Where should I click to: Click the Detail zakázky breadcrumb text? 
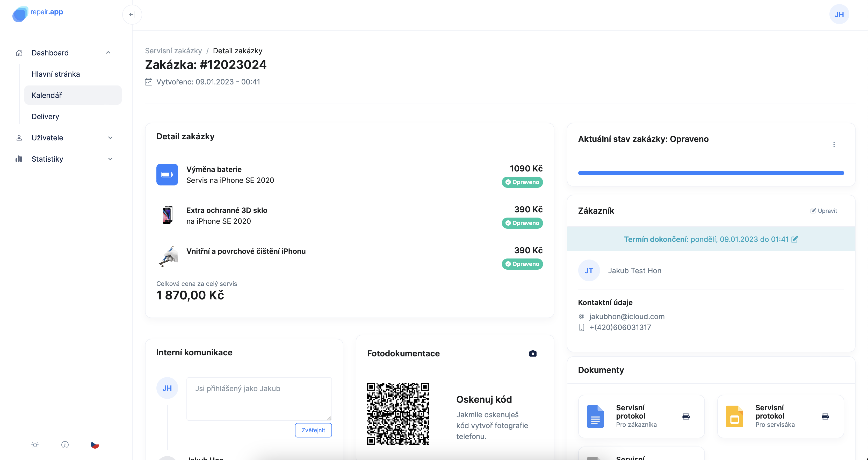237,51
